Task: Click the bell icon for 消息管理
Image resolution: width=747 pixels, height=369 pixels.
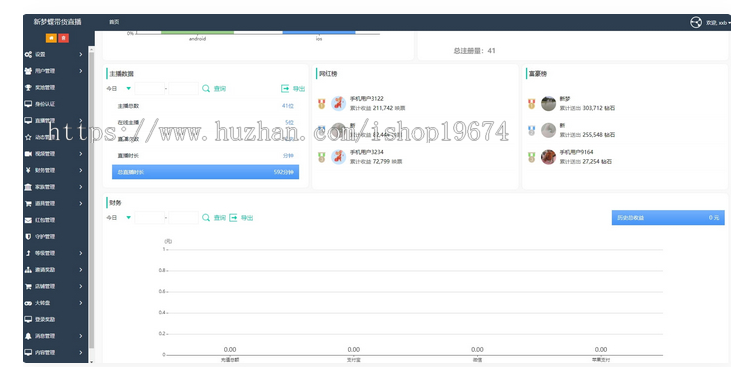Action: [28, 336]
